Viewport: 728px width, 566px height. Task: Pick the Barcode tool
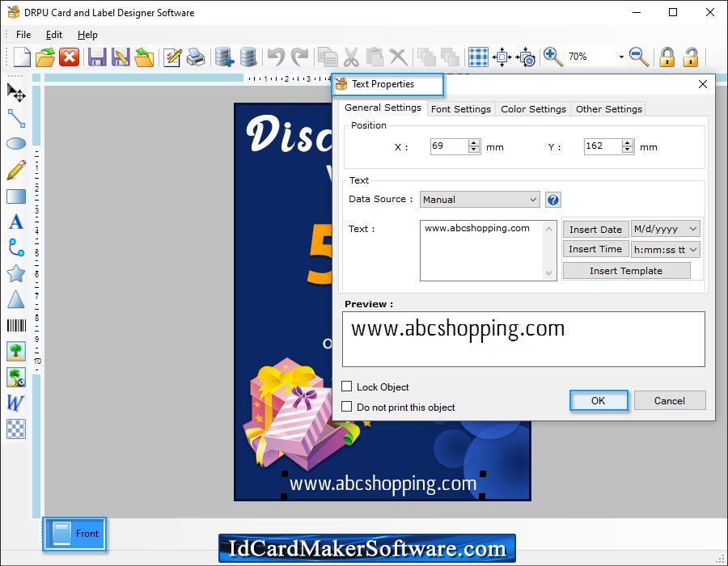pos(15,325)
